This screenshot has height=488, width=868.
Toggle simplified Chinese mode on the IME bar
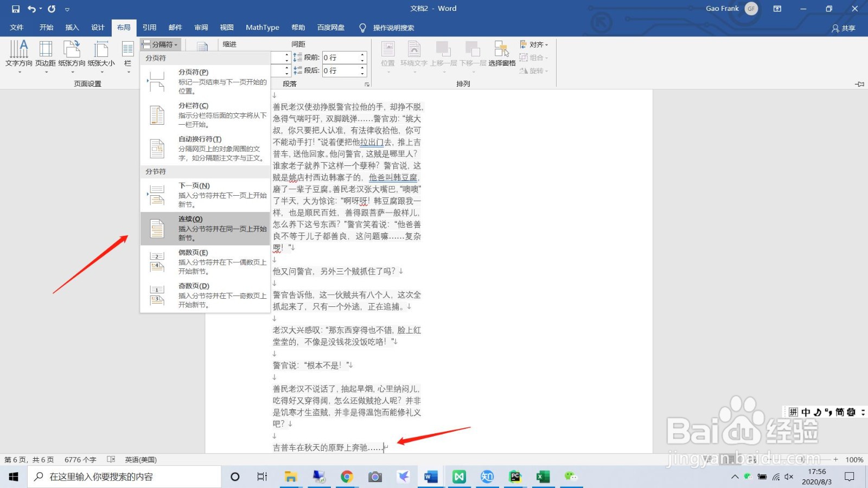point(839,412)
